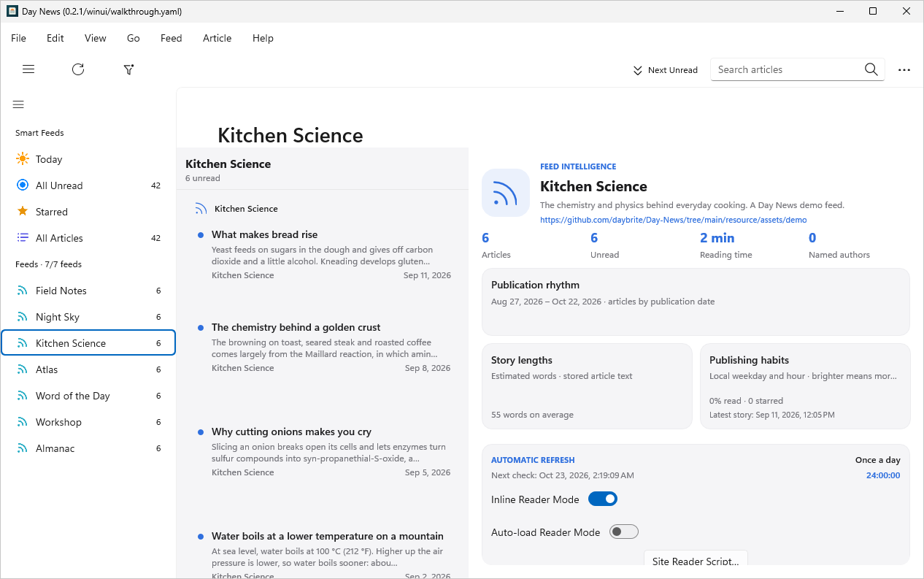Open the Starred smart feed
The height and width of the screenshot is (579, 924).
coord(88,212)
